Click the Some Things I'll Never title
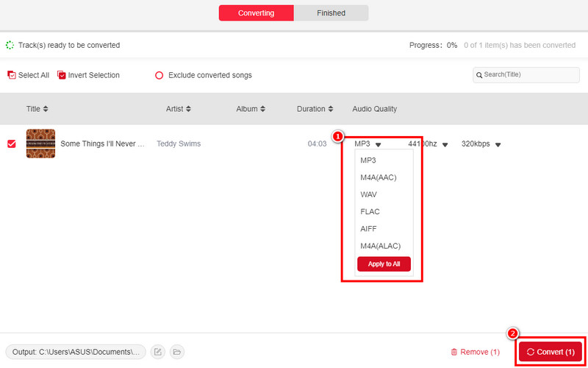Screen dimensions: 588x368 [x=102, y=144]
